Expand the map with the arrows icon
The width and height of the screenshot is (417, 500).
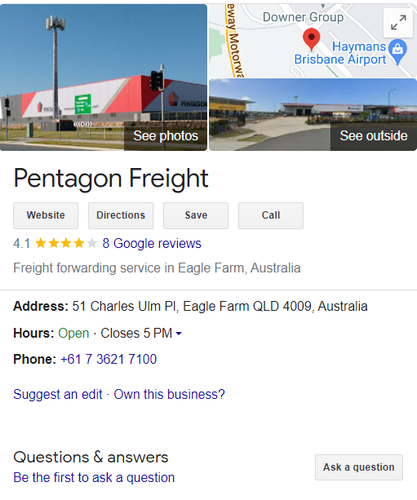(x=398, y=23)
